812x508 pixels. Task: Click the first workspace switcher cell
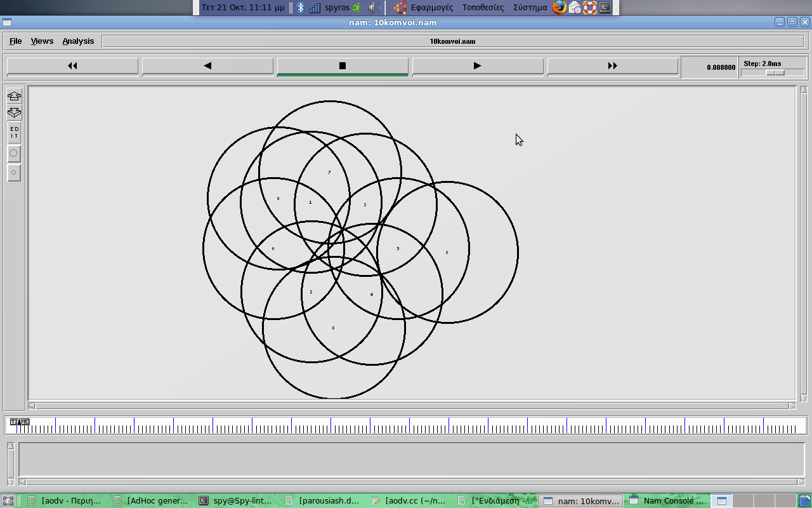(x=721, y=500)
